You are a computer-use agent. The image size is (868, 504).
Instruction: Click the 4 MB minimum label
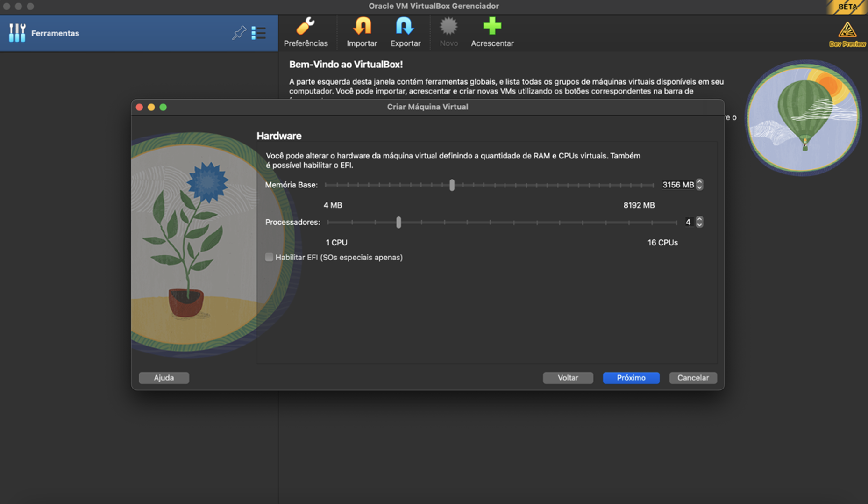(x=333, y=205)
